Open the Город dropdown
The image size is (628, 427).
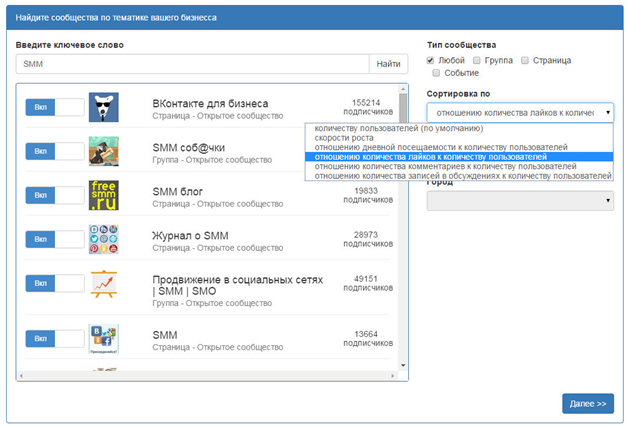(520, 200)
